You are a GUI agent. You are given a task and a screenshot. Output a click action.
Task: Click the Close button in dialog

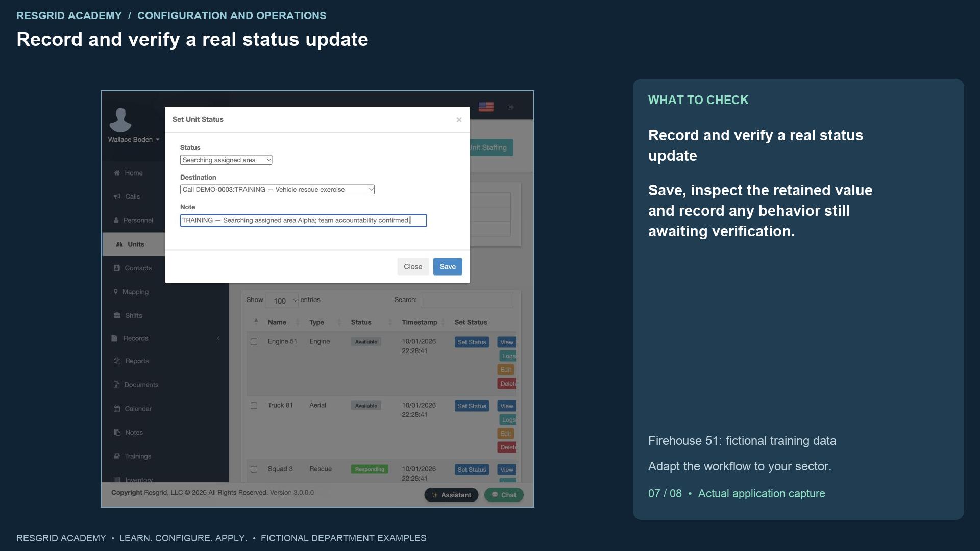coord(413,267)
